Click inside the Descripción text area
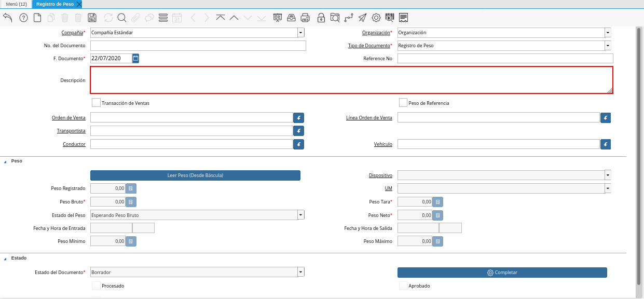Image resolution: width=644 pixels, height=299 pixels. pyautogui.click(x=351, y=80)
